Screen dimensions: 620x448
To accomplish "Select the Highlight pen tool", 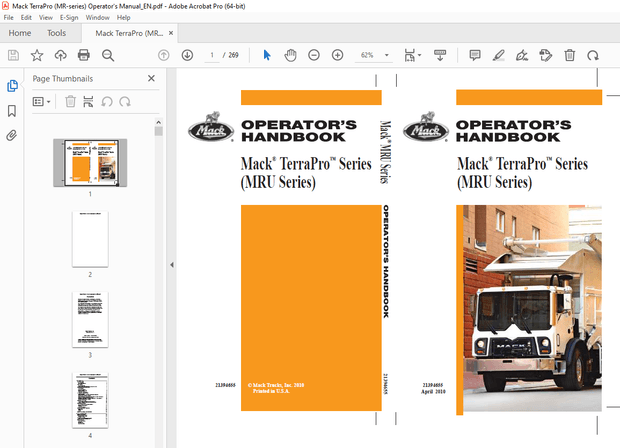I will pyautogui.click(x=499, y=55).
